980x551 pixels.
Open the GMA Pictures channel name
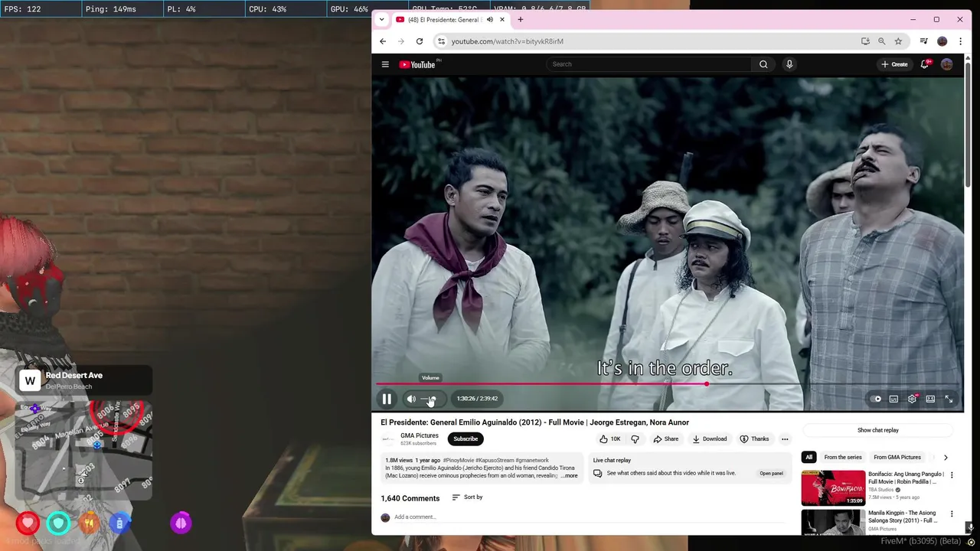pos(420,435)
